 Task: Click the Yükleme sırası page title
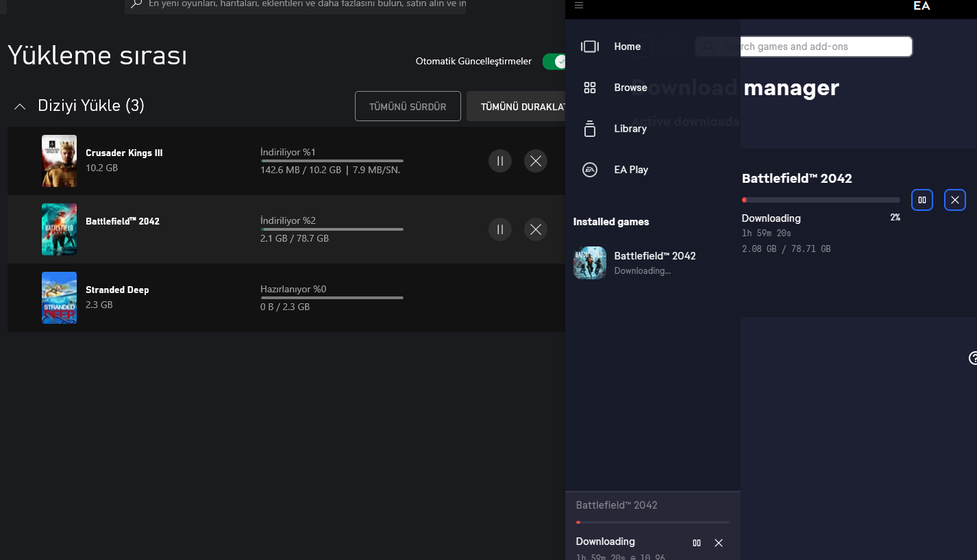pyautogui.click(x=97, y=55)
